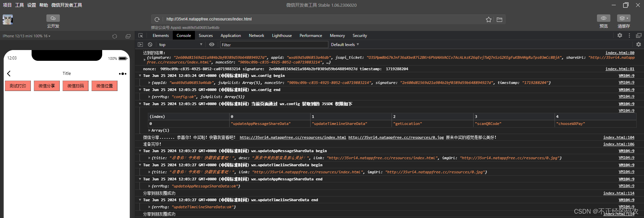Clear the console with the ban icon
The height and width of the screenshot is (218, 644).
coord(150,44)
